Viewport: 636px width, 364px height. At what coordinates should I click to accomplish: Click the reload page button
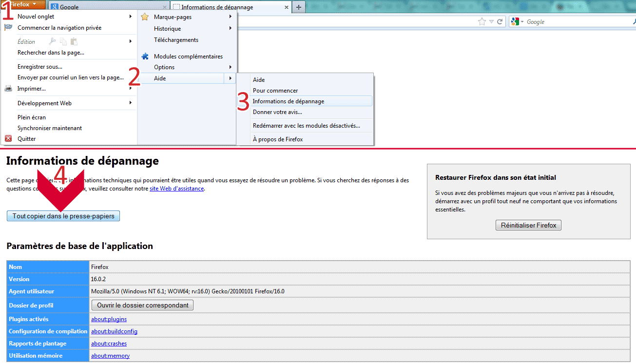pyautogui.click(x=500, y=21)
